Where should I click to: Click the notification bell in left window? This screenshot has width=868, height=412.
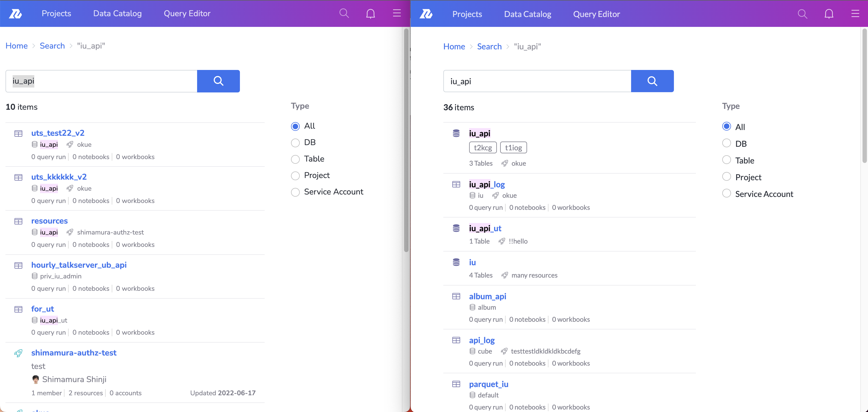pyautogui.click(x=370, y=13)
